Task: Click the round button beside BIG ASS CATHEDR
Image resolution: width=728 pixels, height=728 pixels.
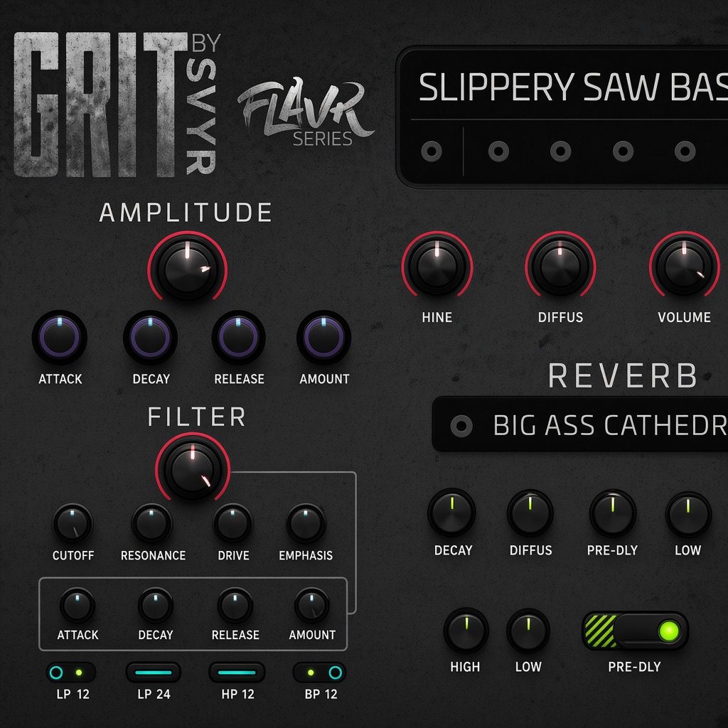Action: [461, 426]
